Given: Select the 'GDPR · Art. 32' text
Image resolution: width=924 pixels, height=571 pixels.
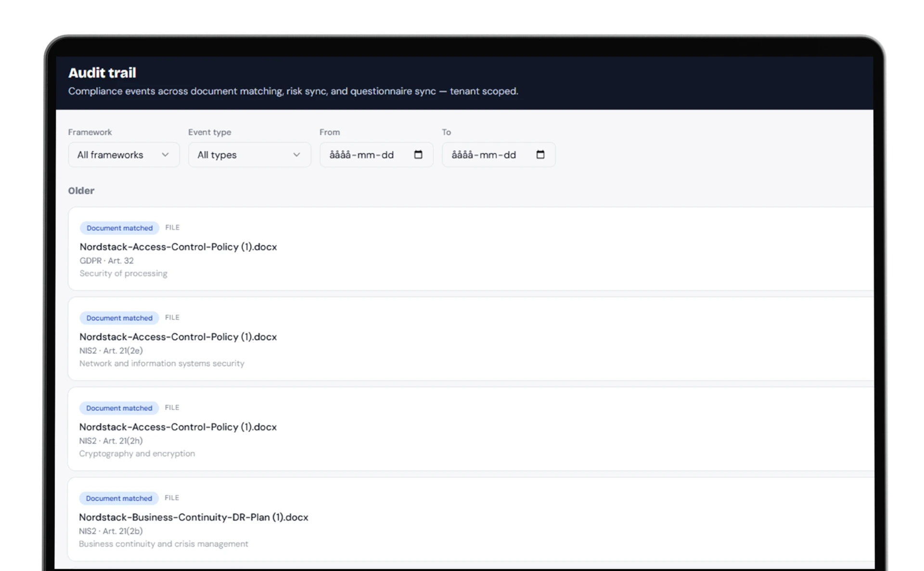Looking at the screenshot, I should point(106,260).
